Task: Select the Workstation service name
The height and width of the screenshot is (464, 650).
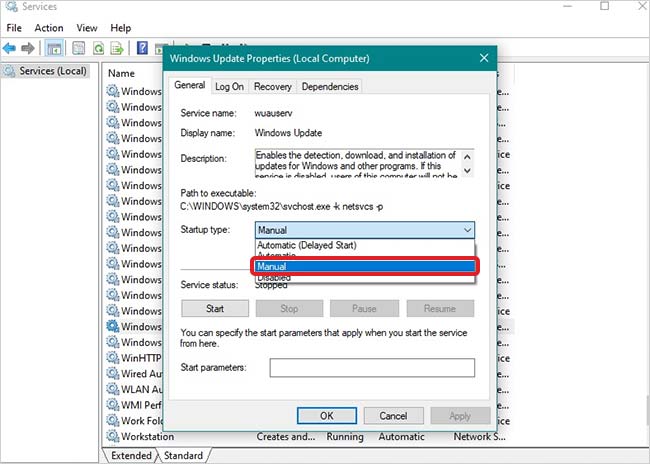Action: pyautogui.click(x=147, y=436)
